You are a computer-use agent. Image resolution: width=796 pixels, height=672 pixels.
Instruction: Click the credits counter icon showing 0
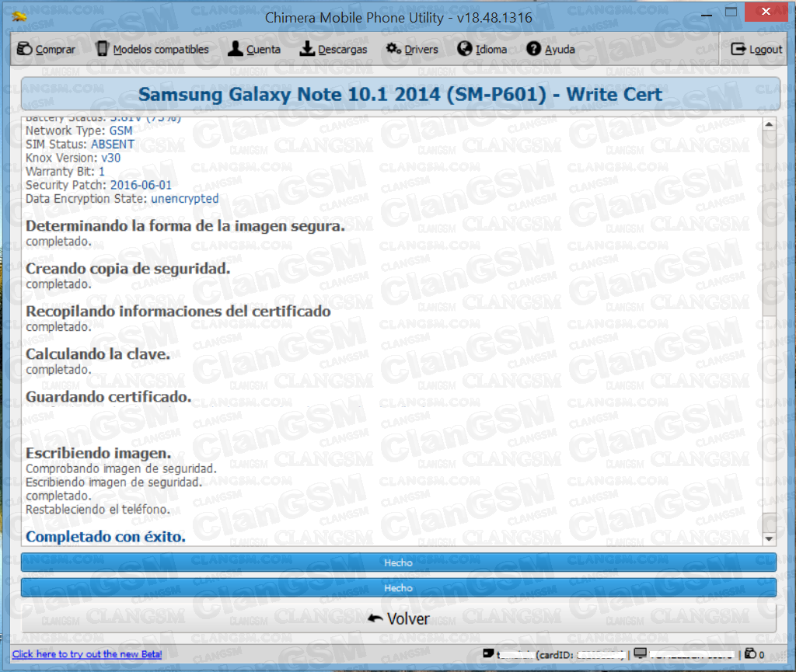tap(750, 655)
